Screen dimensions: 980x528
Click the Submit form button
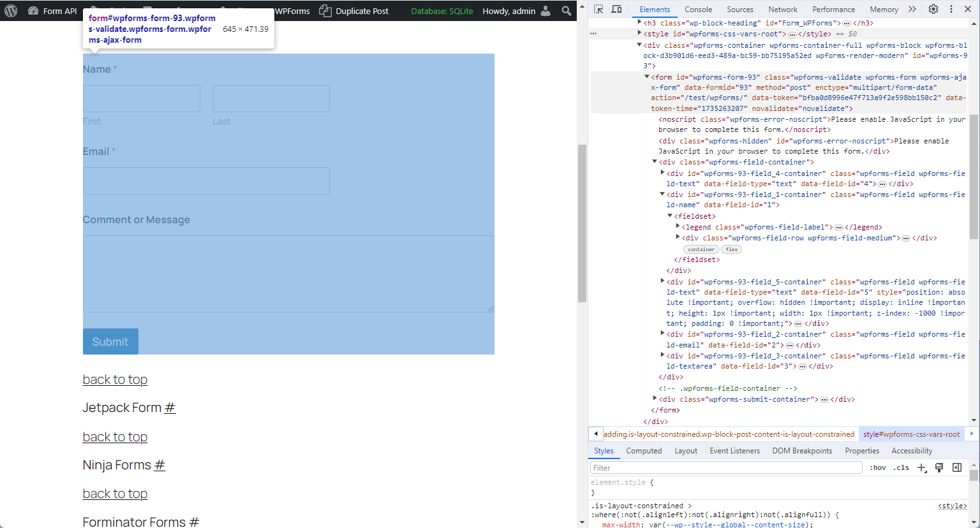click(110, 342)
